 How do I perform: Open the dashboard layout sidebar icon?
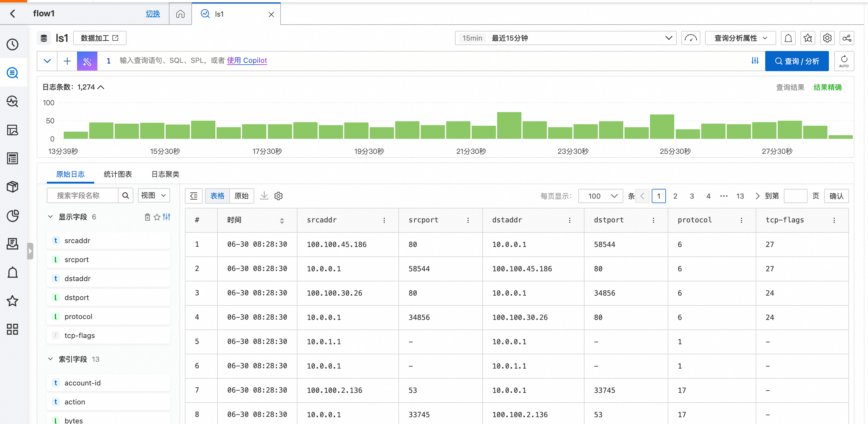point(13,130)
